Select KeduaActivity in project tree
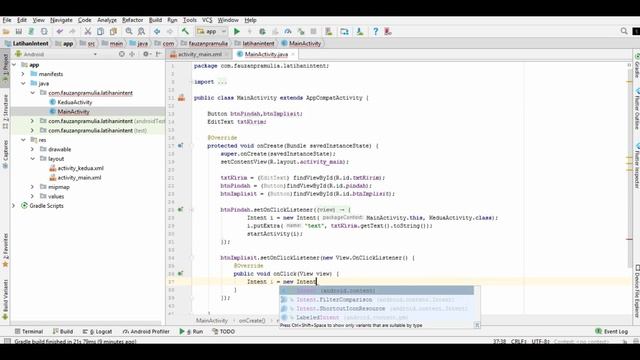The height and width of the screenshot is (360, 640). tap(74, 102)
